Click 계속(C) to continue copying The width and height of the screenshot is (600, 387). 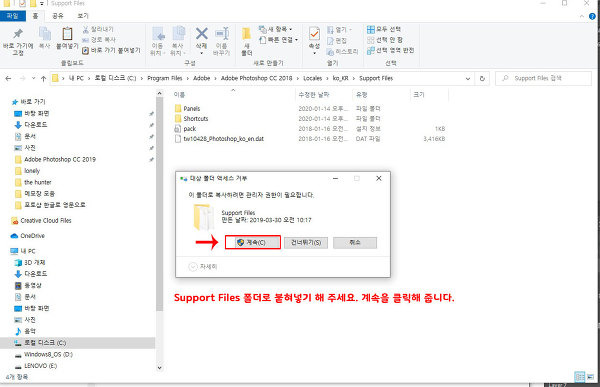[x=253, y=242]
